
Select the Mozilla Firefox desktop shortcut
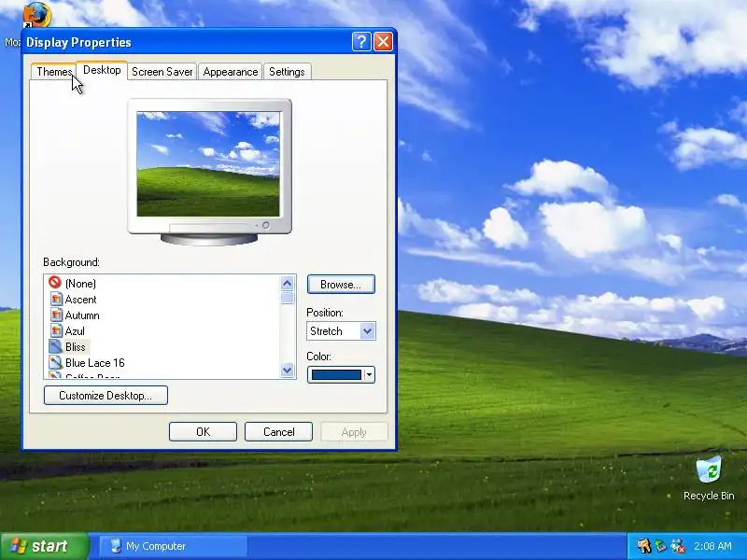(x=36, y=15)
